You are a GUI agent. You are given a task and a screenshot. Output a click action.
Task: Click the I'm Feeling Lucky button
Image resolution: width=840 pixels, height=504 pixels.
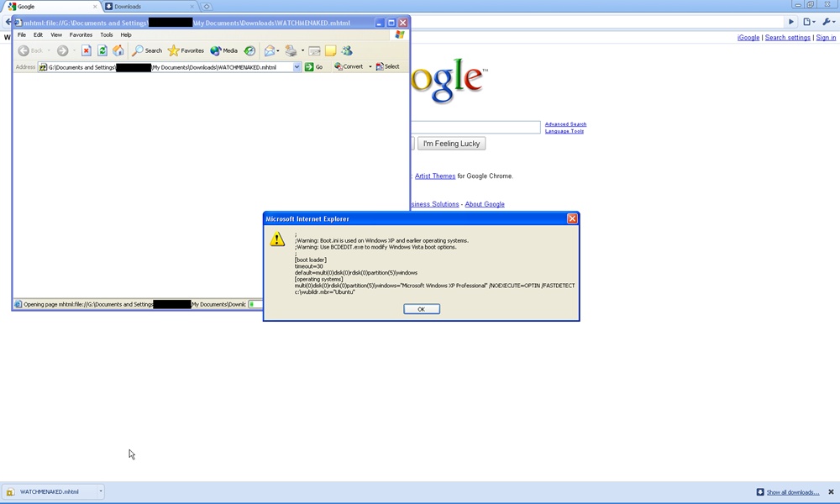point(452,144)
